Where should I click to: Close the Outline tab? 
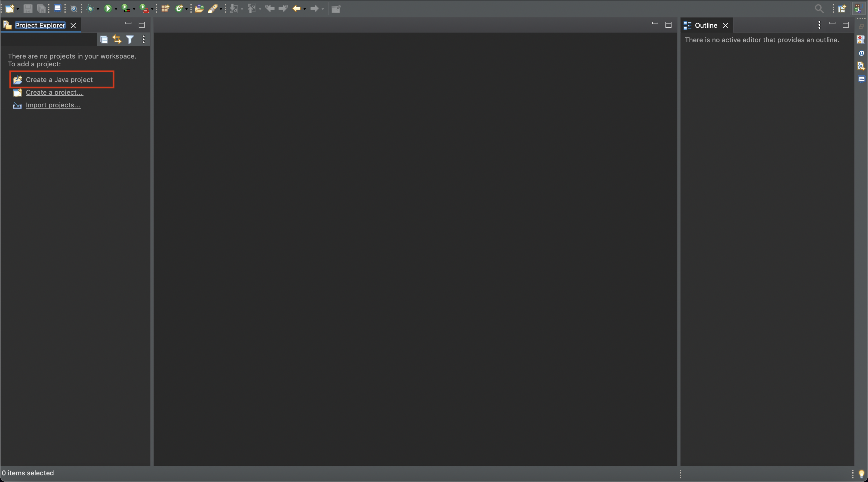tap(725, 25)
